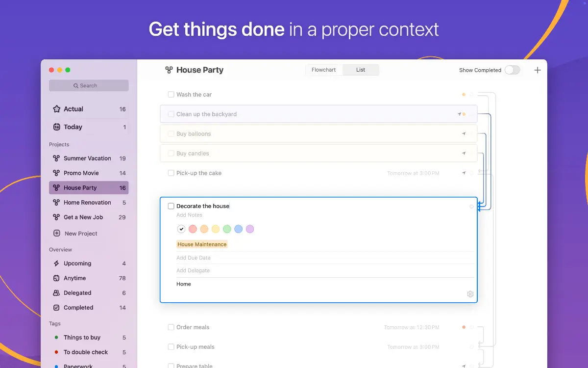The height and width of the screenshot is (368, 588).
Task: Choose the blue color swatch
Action: click(x=238, y=229)
